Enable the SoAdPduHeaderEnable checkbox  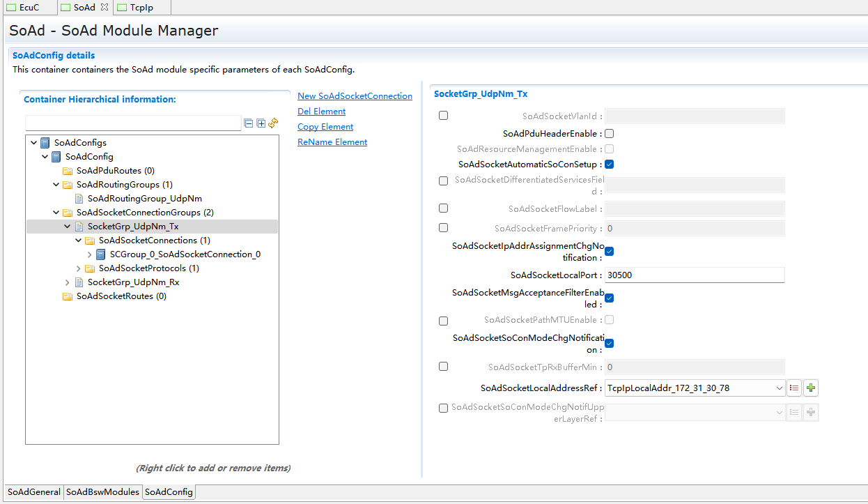coord(609,133)
